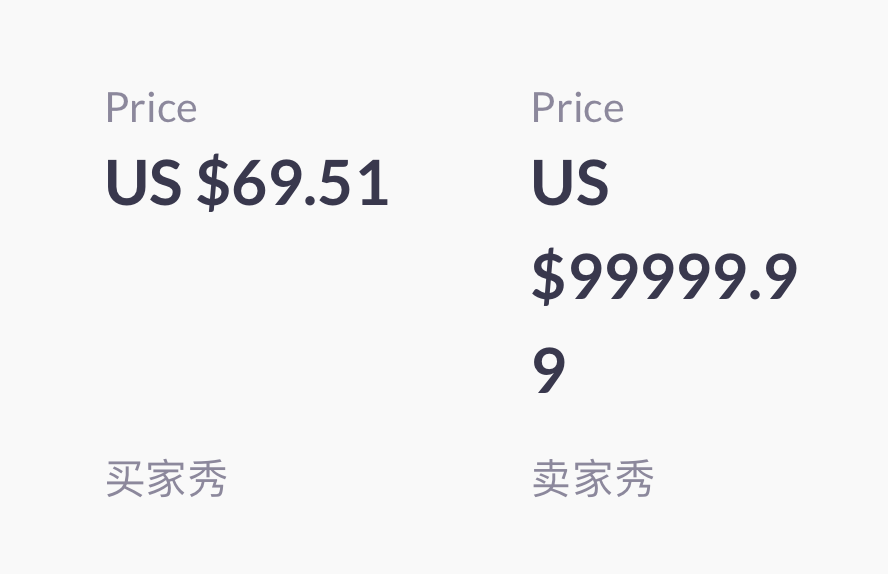888x574 pixels.
Task: Click the Price label above US $69.51
Action: [151, 108]
